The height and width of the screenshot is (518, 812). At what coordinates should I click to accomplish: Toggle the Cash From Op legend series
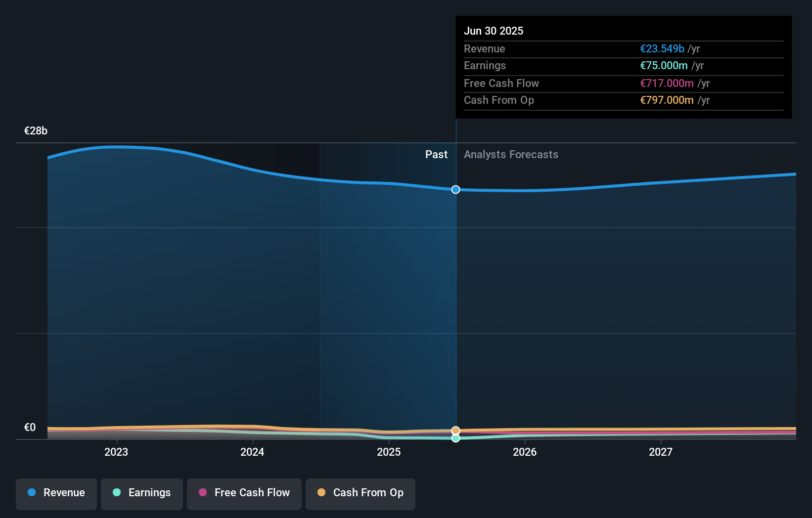pyautogui.click(x=361, y=493)
